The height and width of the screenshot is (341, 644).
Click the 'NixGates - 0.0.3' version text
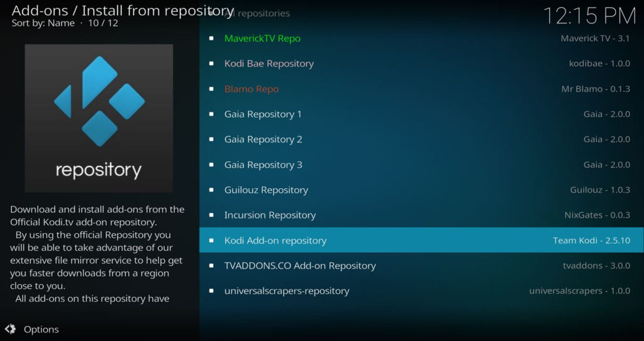pos(597,215)
